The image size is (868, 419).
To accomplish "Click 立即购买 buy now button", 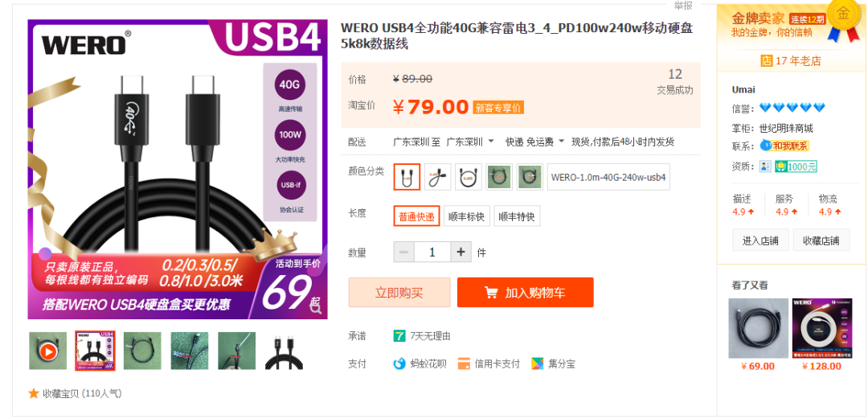I will click(399, 293).
